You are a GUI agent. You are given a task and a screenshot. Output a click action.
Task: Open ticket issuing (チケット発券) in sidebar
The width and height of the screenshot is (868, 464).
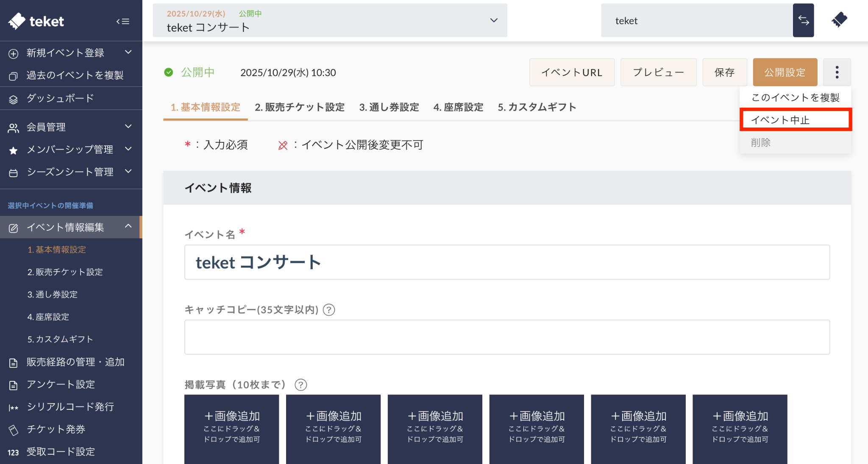tap(56, 429)
